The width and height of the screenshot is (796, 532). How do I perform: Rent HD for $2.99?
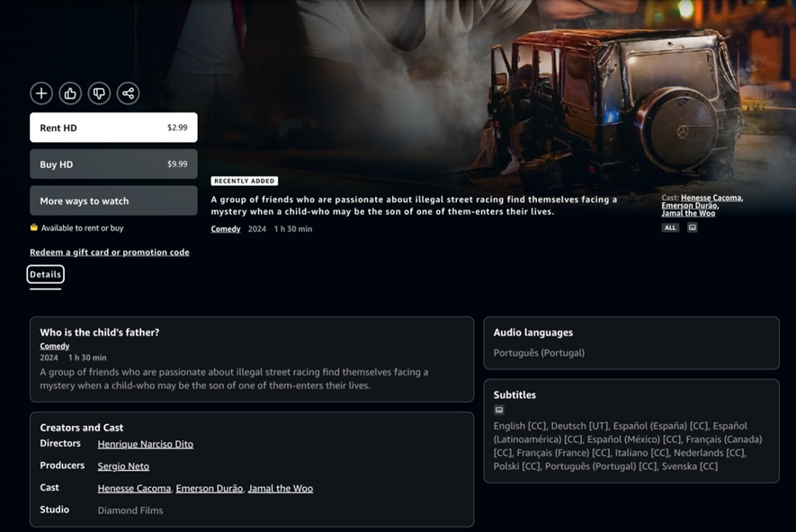pyautogui.click(x=113, y=128)
